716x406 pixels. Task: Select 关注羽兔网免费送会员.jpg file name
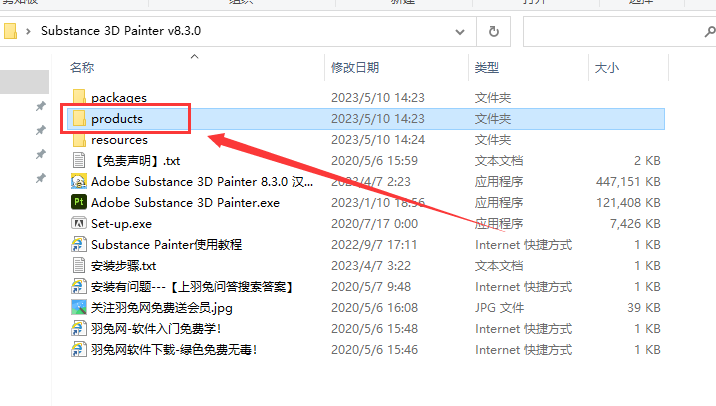coord(162,308)
